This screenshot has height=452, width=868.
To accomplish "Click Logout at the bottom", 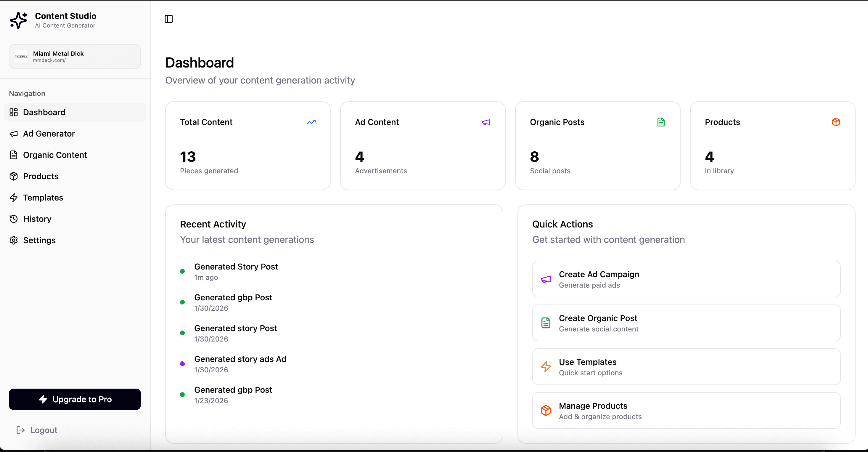I will [x=37, y=430].
